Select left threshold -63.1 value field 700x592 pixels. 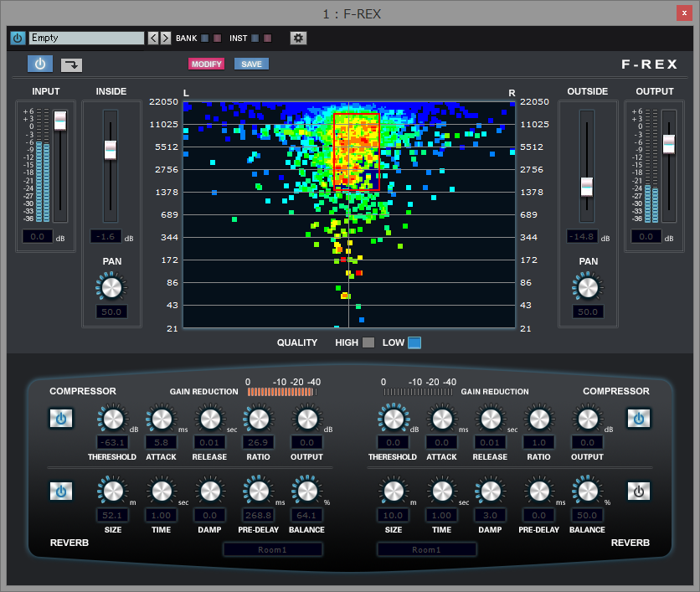(112, 442)
